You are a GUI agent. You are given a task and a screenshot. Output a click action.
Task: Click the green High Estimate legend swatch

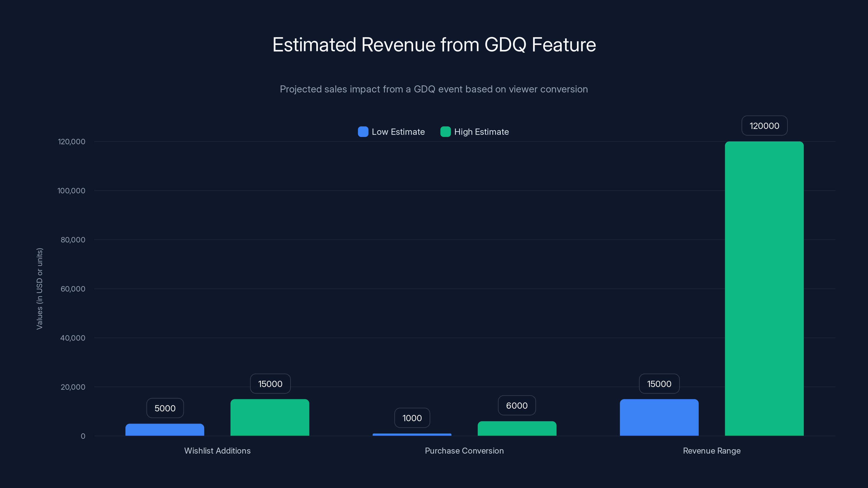pos(445,132)
